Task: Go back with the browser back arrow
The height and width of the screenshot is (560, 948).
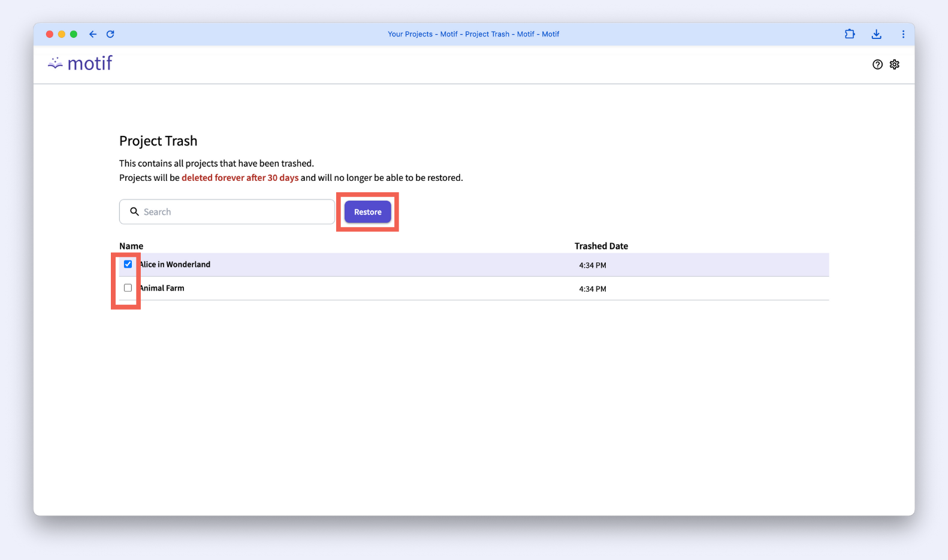Action: [93, 34]
